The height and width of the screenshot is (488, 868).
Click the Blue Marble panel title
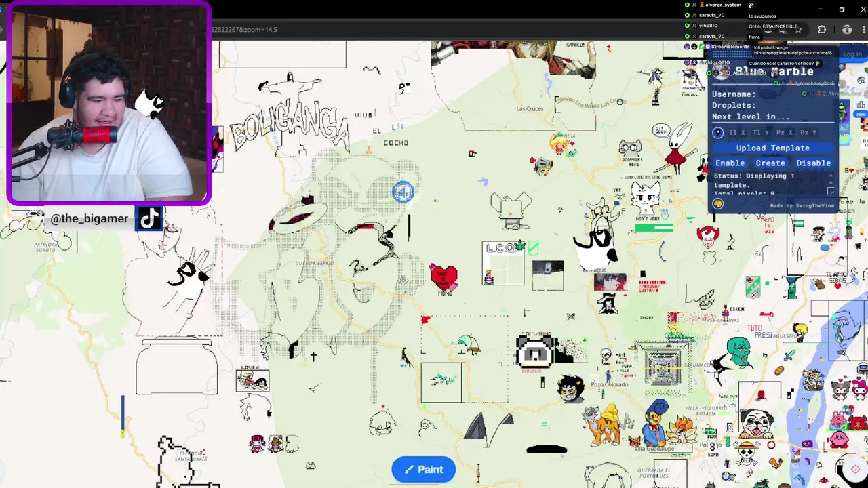pos(774,72)
